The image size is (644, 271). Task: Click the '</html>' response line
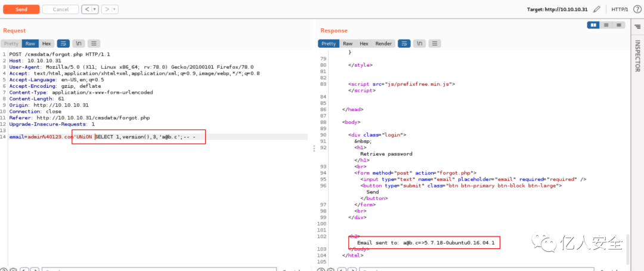[x=352, y=255]
